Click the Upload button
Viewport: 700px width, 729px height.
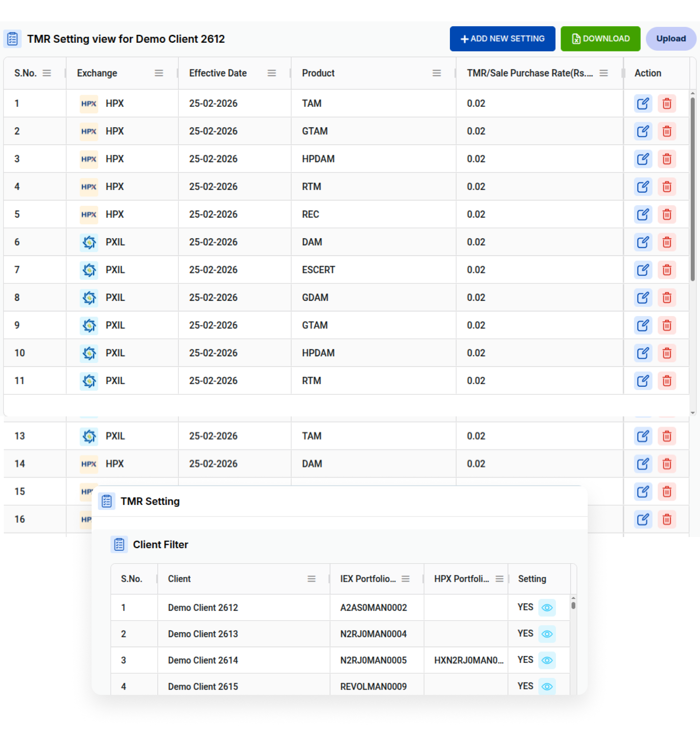tap(671, 38)
